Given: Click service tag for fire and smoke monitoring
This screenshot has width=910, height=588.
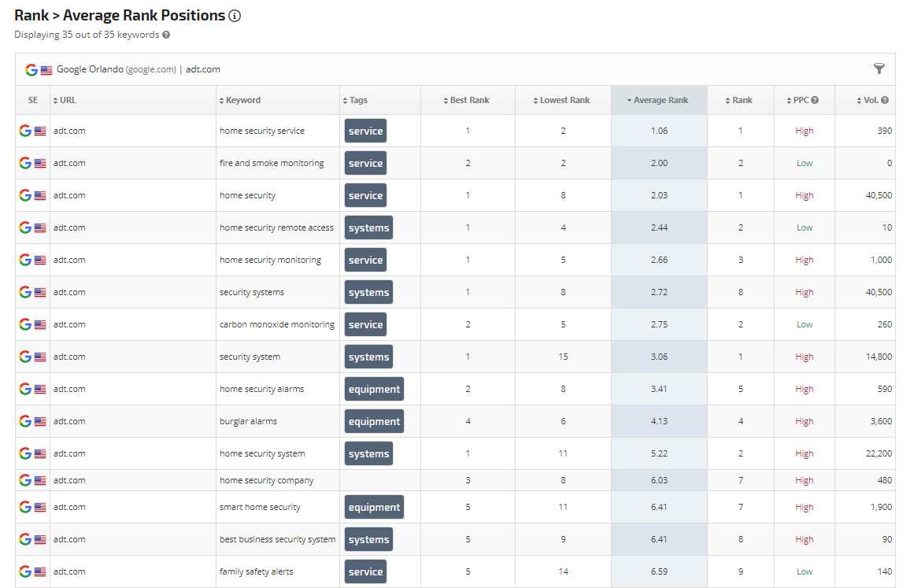Looking at the screenshot, I should click(x=365, y=163).
